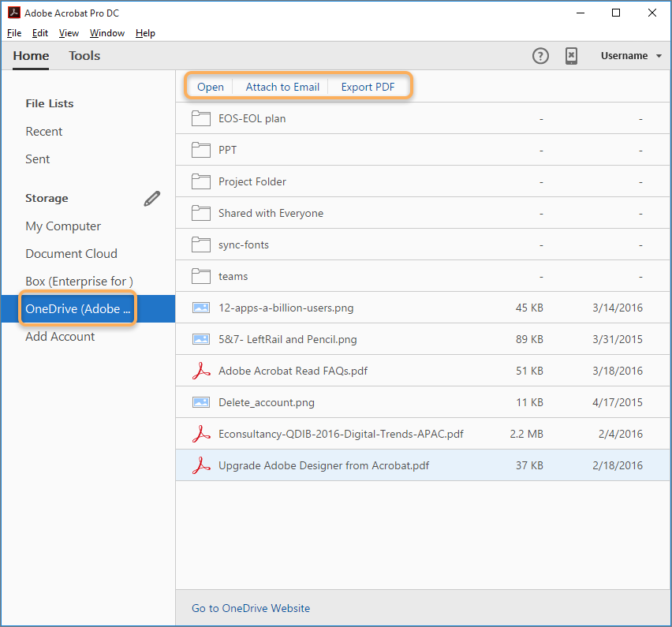672x627 pixels.
Task: Click the teams folder icon
Action: (201, 276)
